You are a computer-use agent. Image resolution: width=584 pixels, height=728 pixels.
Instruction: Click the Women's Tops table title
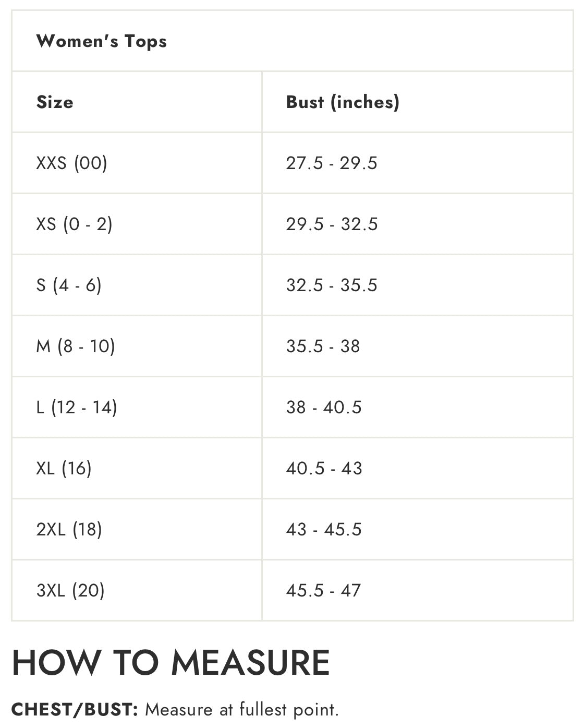pos(102,41)
